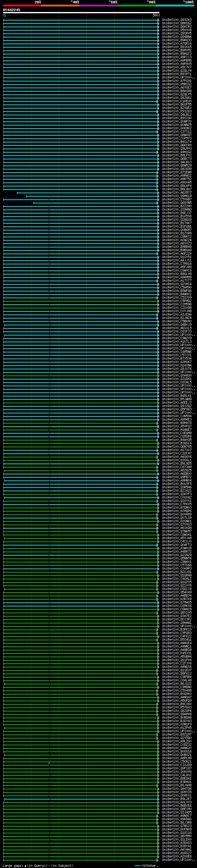The height and width of the screenshot is (868, 197).
Task: Select the UniRef100_Q2QLY4 label
Action: pyautogui.click(x=177, y=71)
